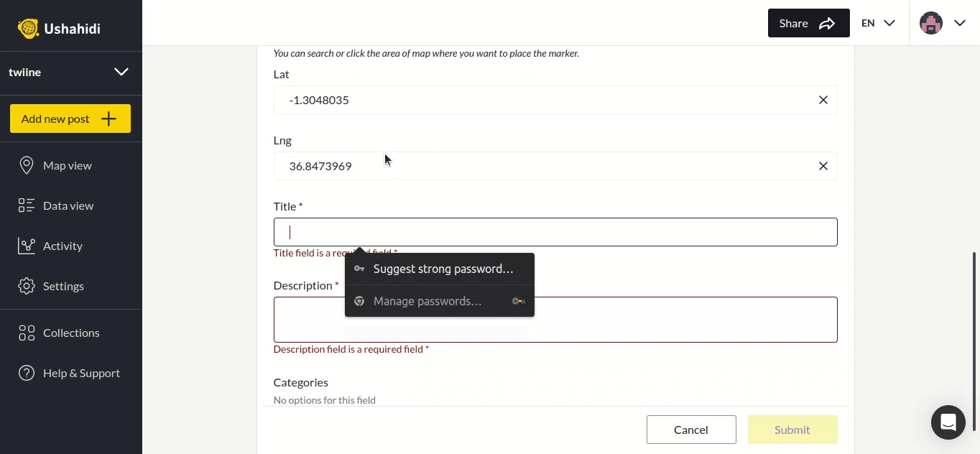Share this deployment
The image size is (980, 454).
pos(808,23)
